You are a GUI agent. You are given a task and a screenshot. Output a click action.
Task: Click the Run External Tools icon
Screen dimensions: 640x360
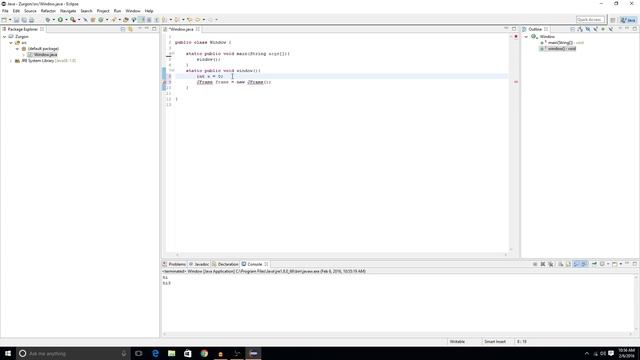click(x=73, y=20)
